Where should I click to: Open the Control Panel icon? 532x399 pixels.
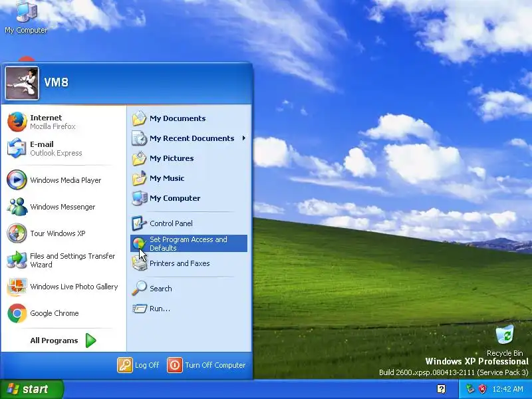pos(139,223)
